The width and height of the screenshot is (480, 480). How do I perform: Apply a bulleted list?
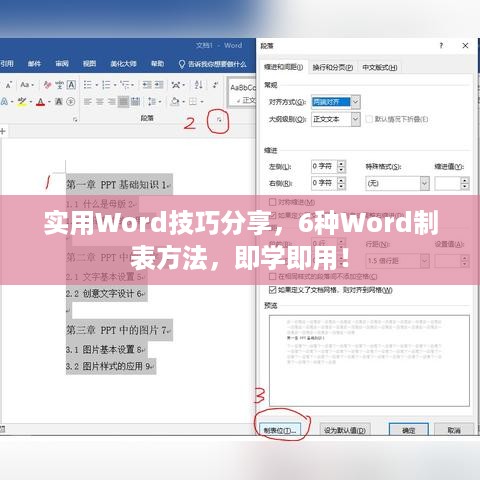[88, 85]
